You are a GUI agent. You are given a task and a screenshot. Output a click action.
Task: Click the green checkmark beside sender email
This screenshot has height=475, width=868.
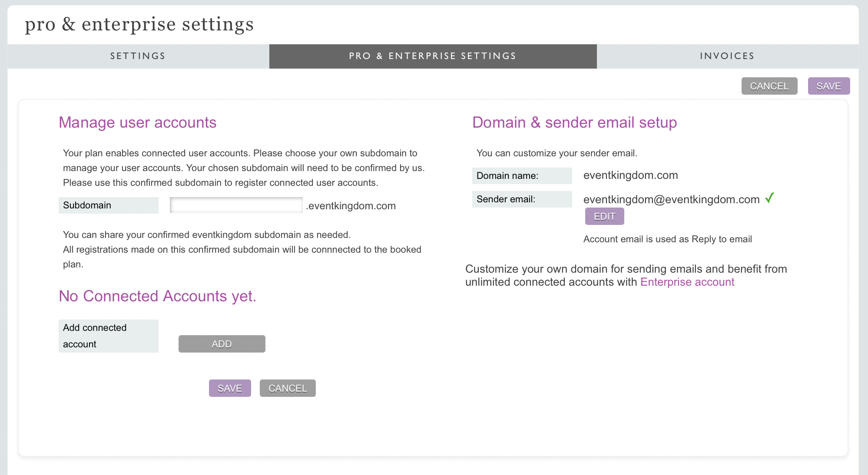769,198
